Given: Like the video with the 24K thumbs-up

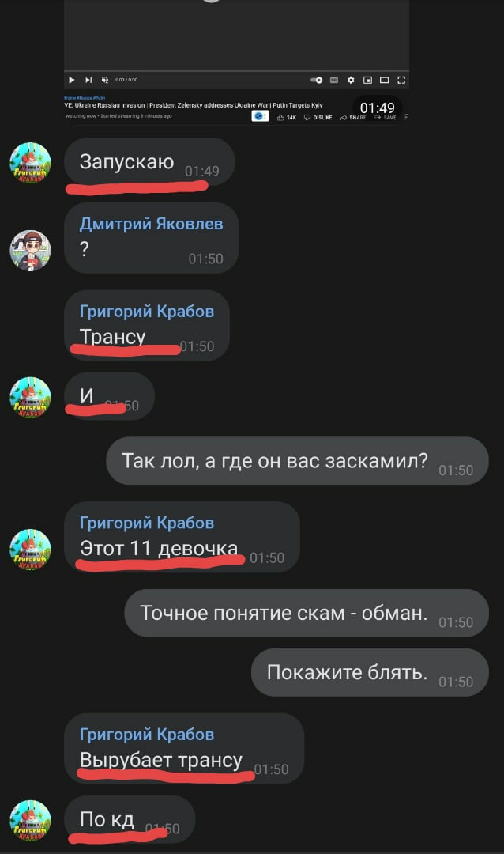Looking at the screenshot, I should pyautogui.click(x=286, y=117).
